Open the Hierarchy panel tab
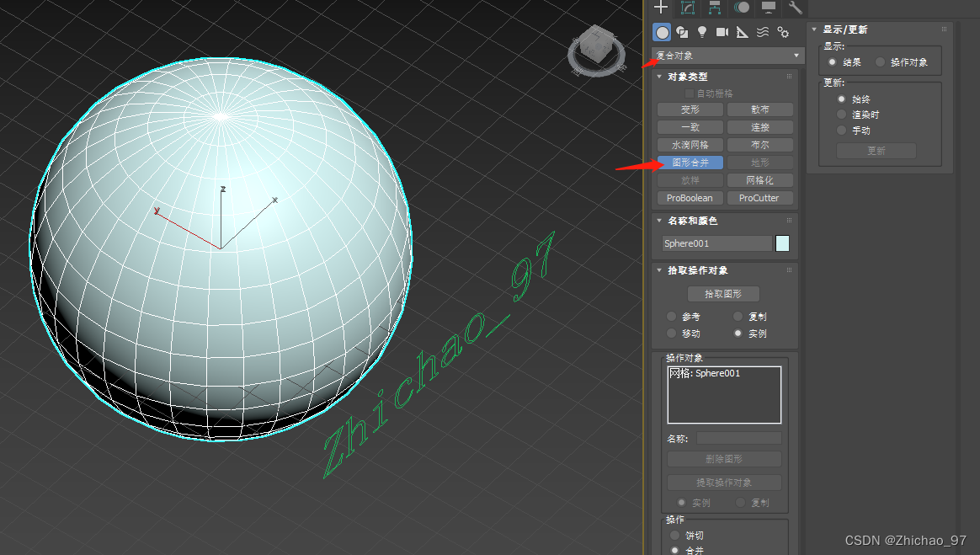 point(715,8)
